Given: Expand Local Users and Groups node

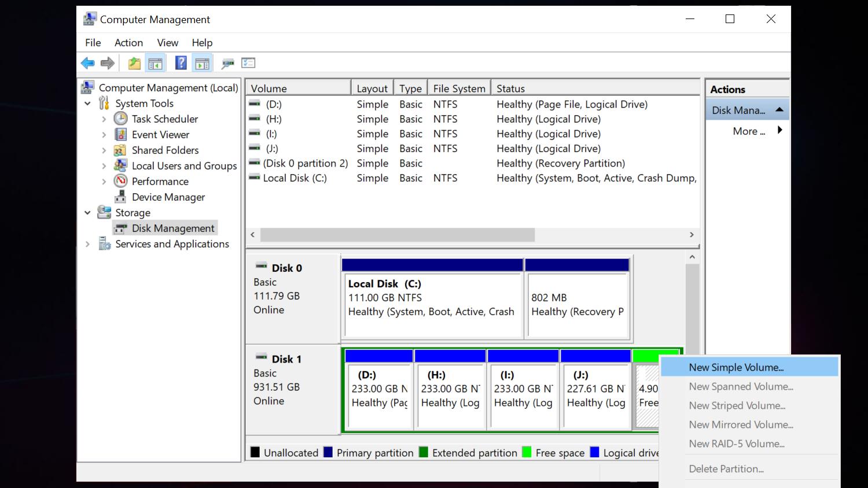Looking at the screenshot, I should (104, 166).
